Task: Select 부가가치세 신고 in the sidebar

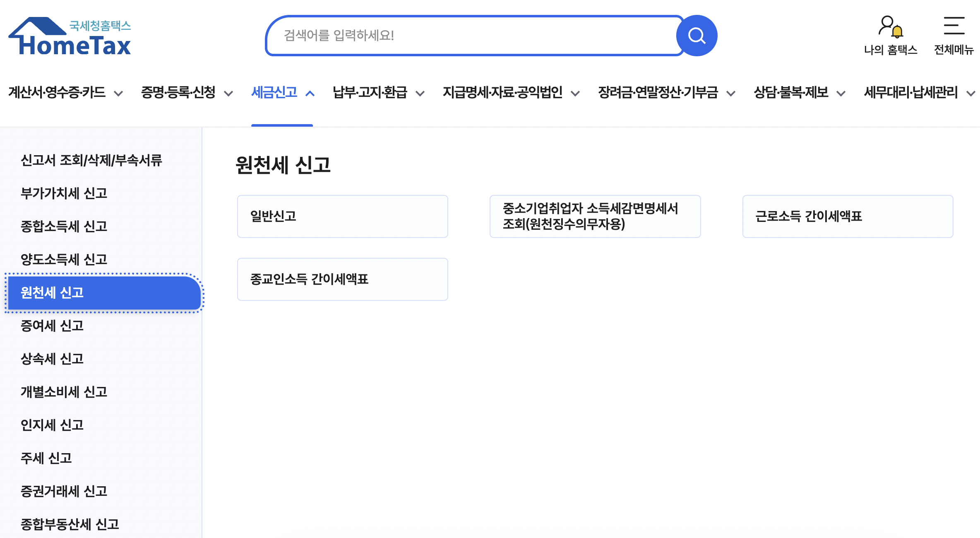Action: point(64,193)
